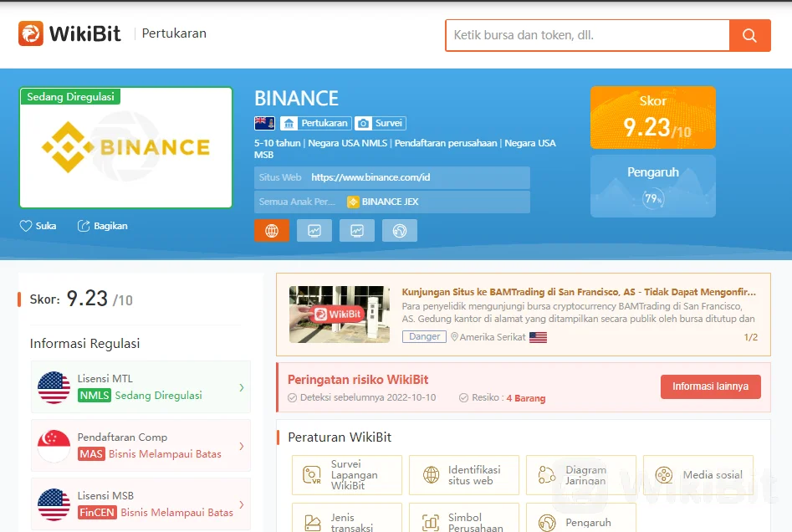This screenshot has width=792, height=532.
Task: Select the influence globe icon tab
Action: [x=400, y=231]
